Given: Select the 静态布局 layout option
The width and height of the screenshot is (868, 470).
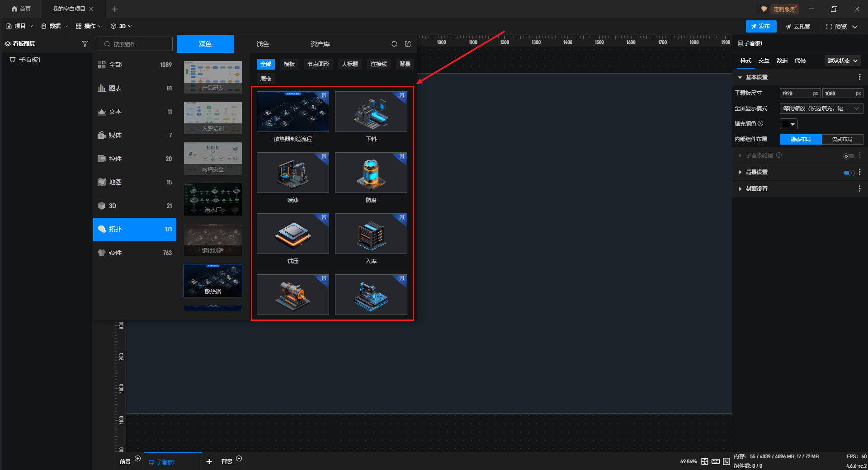Looking at the screenshot, I should pyautogui.click(x=801, y=139).
